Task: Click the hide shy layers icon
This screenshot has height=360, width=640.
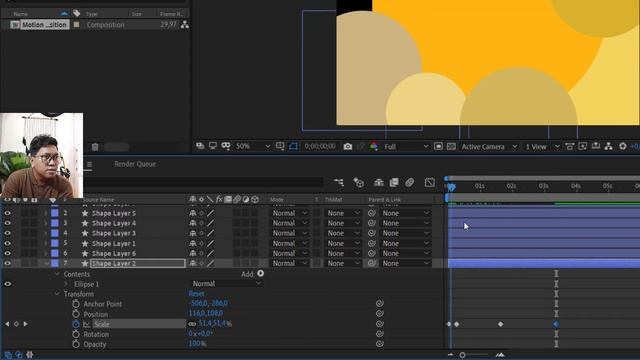Action: [x=378, y=182]
